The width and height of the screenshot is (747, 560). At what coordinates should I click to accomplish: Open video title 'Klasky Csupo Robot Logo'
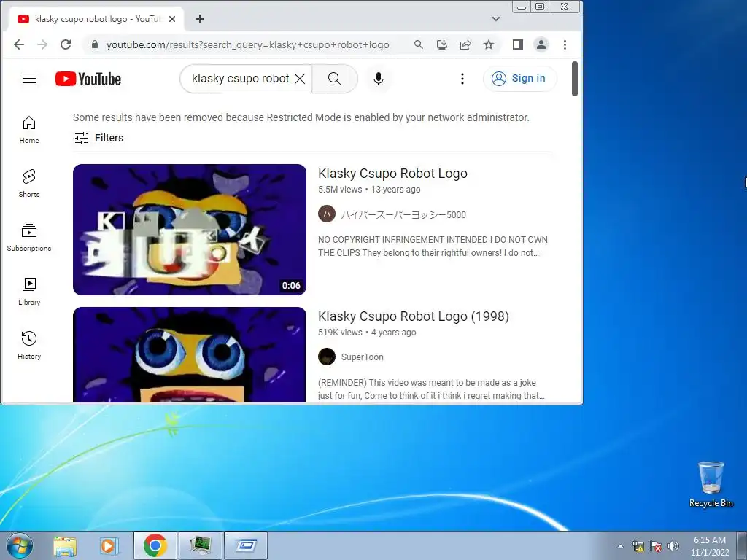(x=392, y=174)
